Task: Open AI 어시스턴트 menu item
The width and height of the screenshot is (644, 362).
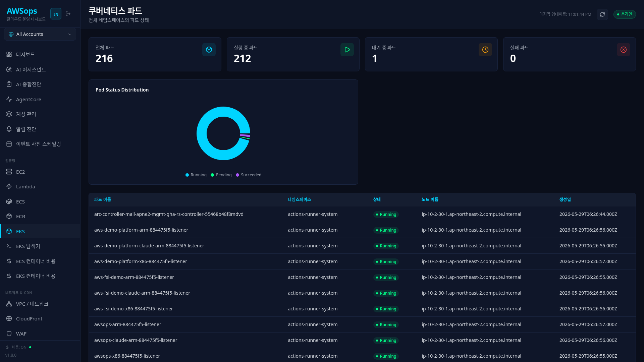Action: tap(40, 69)
